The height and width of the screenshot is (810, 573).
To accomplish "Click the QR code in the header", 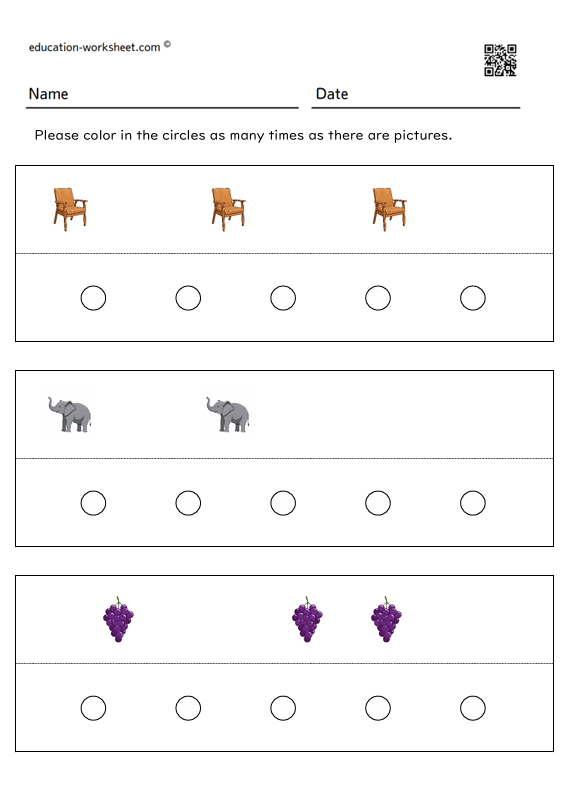I will click(500, 60).
